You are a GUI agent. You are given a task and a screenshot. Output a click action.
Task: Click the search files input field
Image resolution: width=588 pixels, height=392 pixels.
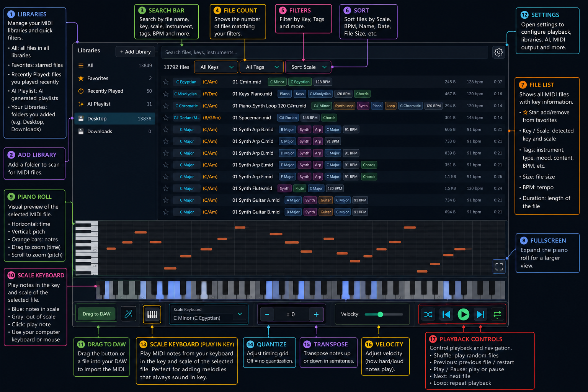325,52
